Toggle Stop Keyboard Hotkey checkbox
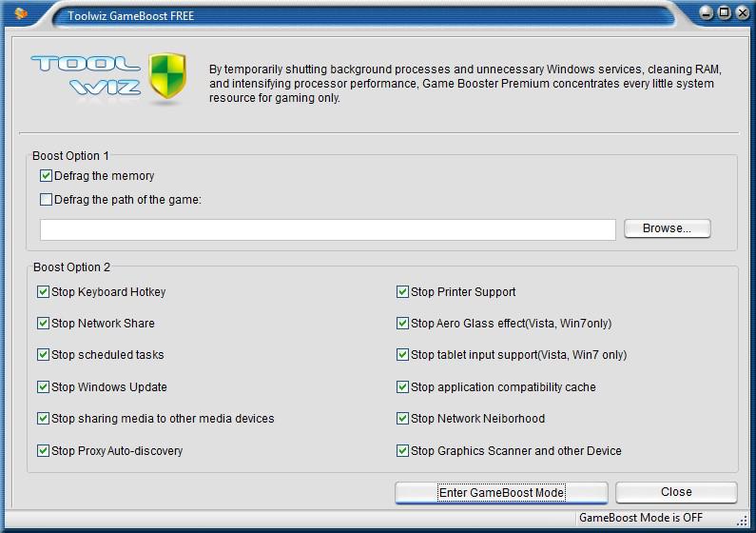 [43, 292]
